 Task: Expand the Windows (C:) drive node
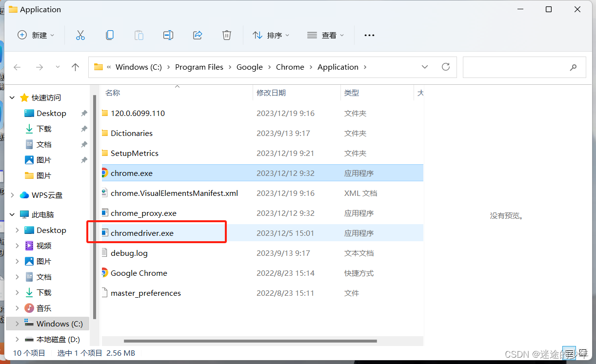coord(18,324)
